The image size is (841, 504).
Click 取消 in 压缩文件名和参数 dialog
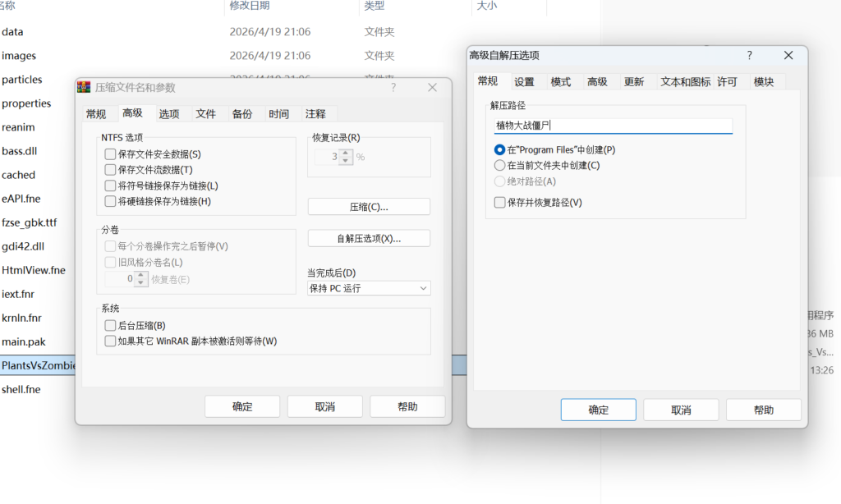tap(324, 406)
